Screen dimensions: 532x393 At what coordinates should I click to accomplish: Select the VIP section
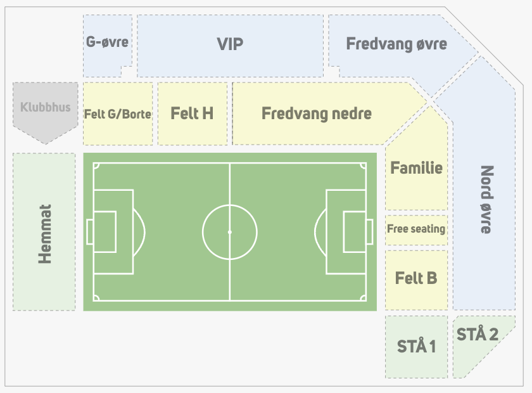[x=230, y=46]
